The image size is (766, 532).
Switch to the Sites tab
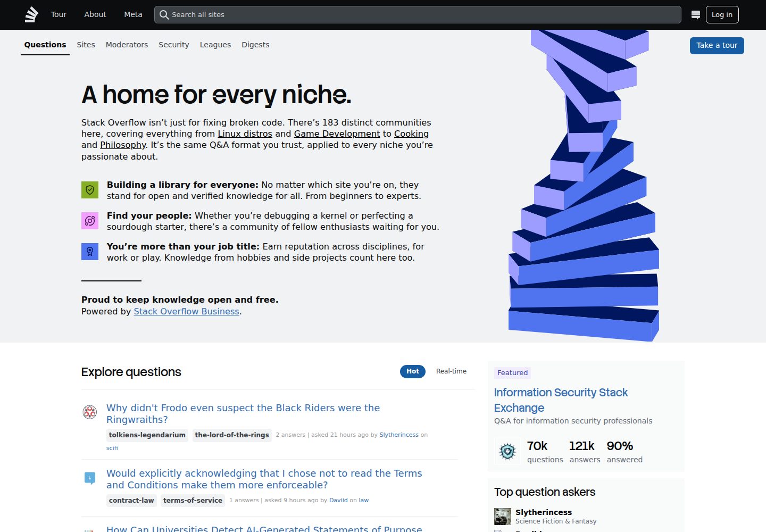pyautogui.click(x=86, y=45)
